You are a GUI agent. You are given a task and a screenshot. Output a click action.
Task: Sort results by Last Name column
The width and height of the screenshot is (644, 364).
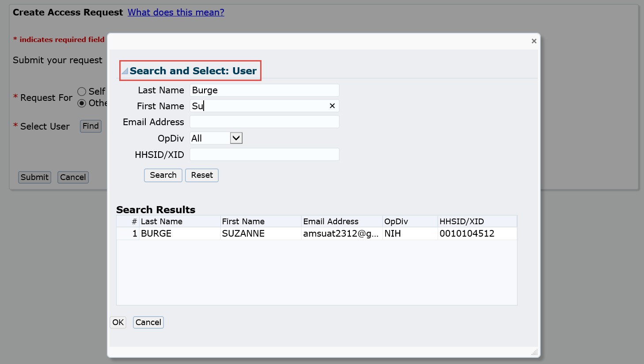[162, 222]
